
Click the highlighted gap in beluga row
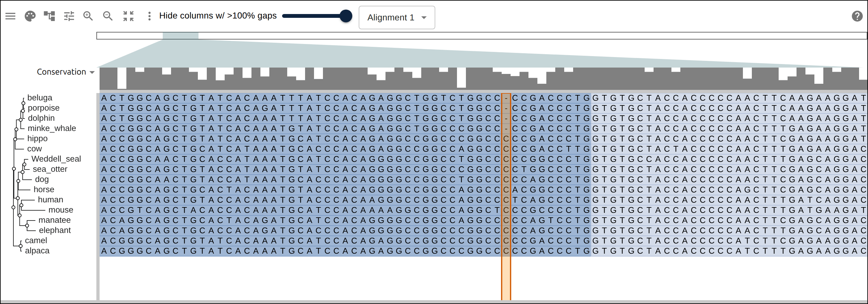(506, 98)
